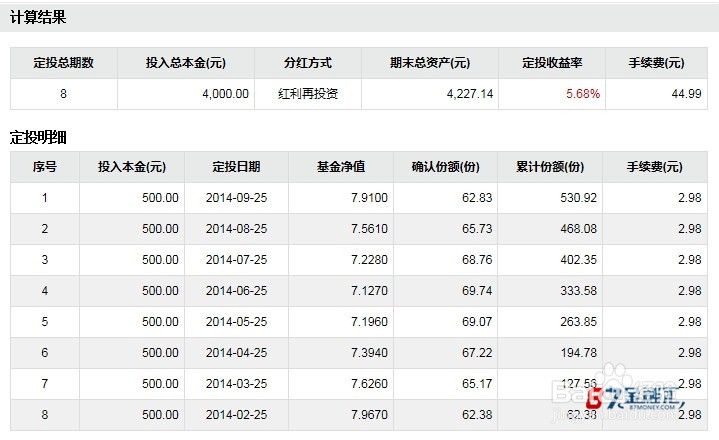The image size is (719, 440).
Task: Click the 基金净值 column header
Action: tap(341, 167)
